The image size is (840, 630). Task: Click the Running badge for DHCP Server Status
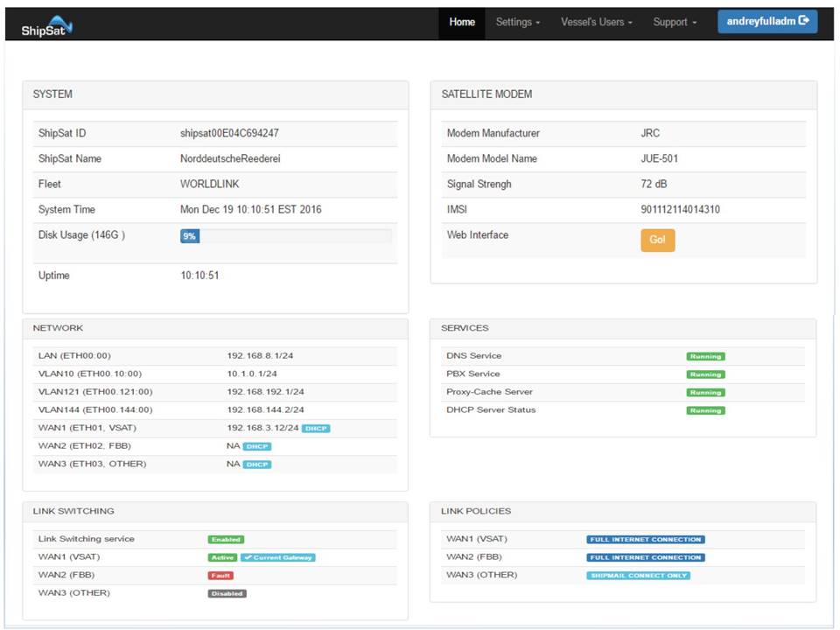tap(705, 410)
